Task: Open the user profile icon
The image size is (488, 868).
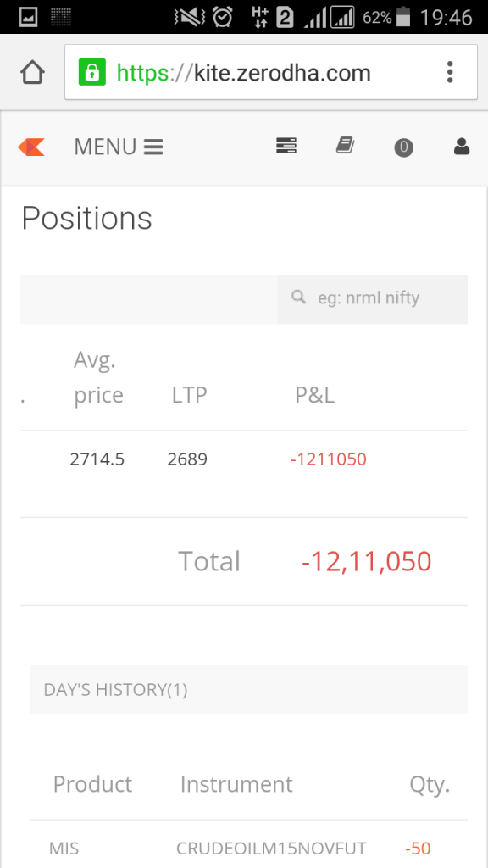Action: point(461,146)
